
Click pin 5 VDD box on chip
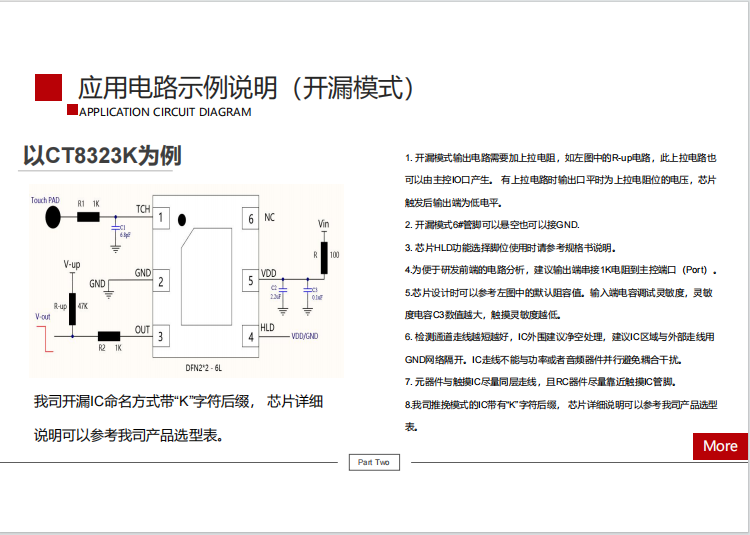pos(249,281)
